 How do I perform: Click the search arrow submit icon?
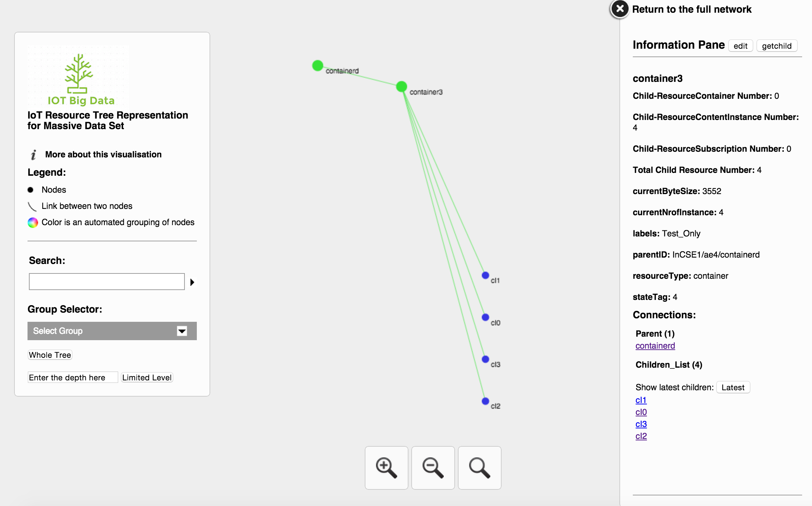pyautogui.click(x=192, y=282)
